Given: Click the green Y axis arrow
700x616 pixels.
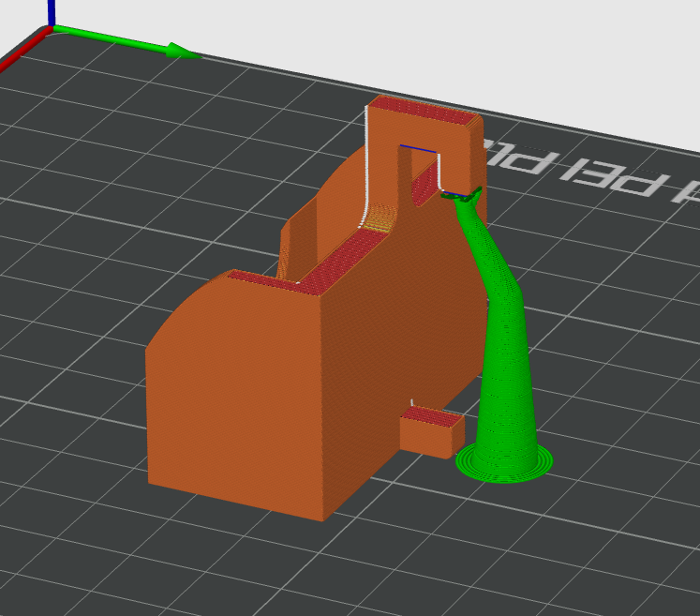Looking at the screenshot, I should click(127, 42).
